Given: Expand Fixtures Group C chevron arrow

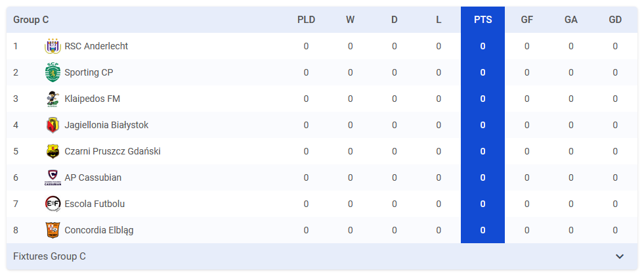Looking at the screenshot, I should click(x=620, y=256).
